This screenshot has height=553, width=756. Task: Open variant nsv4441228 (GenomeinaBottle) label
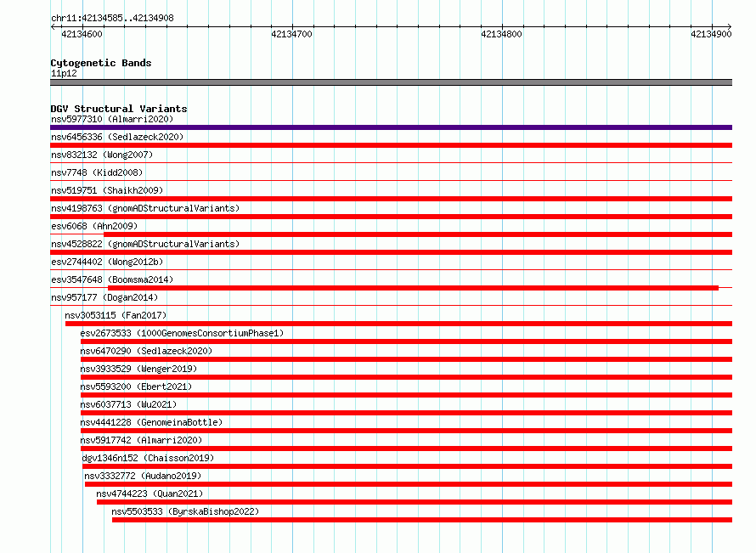[151, 422]
